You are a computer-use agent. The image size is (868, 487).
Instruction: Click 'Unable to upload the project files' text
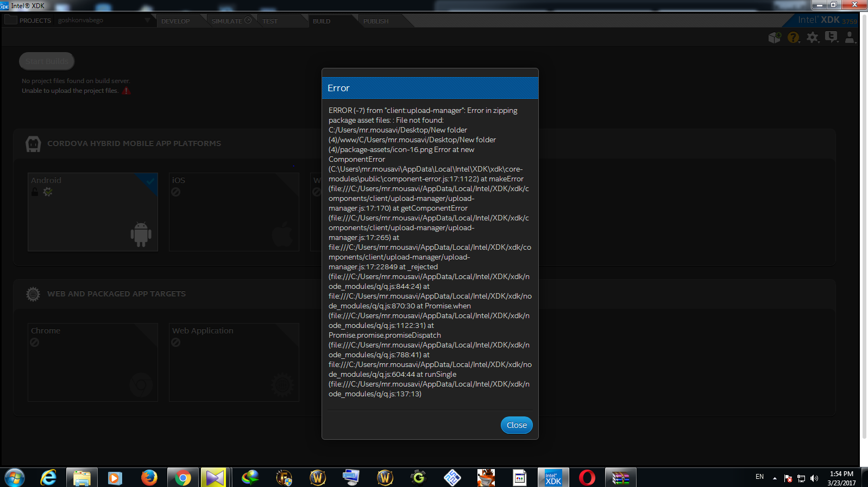pos(70,91)
